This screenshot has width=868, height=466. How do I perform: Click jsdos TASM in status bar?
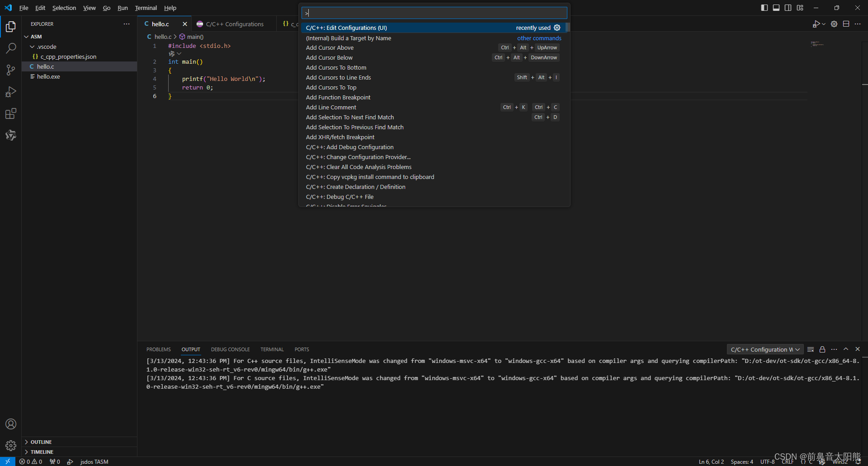pyautogui.click(x=94, y=461)
